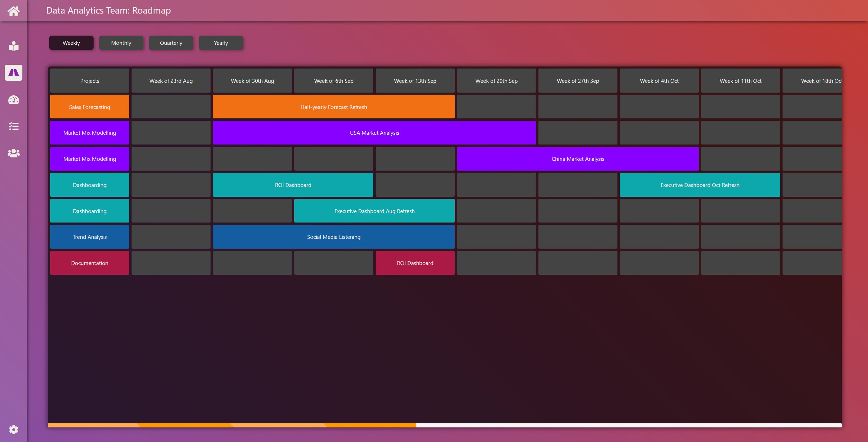Switch to Yearly view
This screenshot has height=442, width=868.
[x=221, y=43]
